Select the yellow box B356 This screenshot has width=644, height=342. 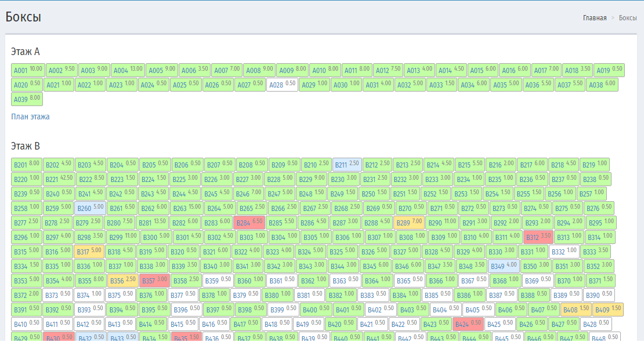[123, 281]
